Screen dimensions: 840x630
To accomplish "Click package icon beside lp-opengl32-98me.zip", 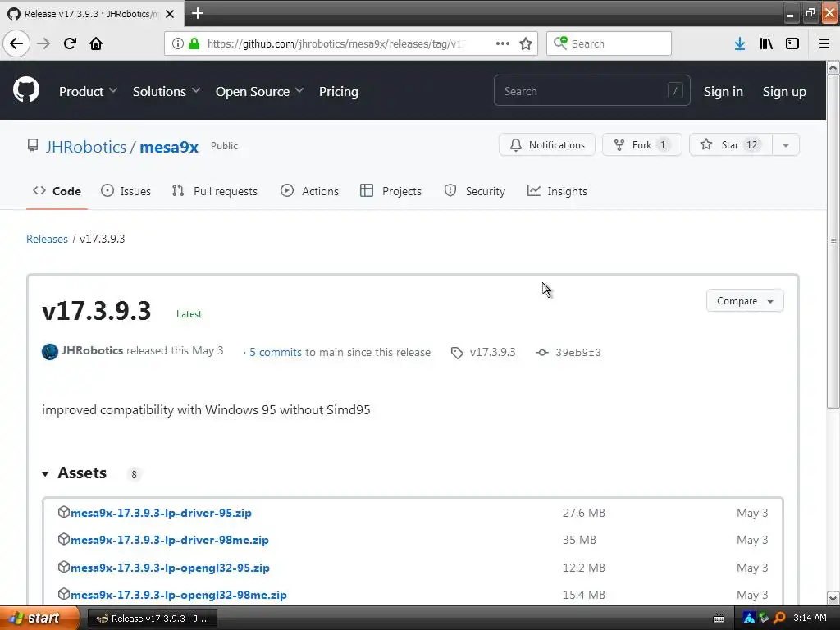I will (x=64, y=594).
